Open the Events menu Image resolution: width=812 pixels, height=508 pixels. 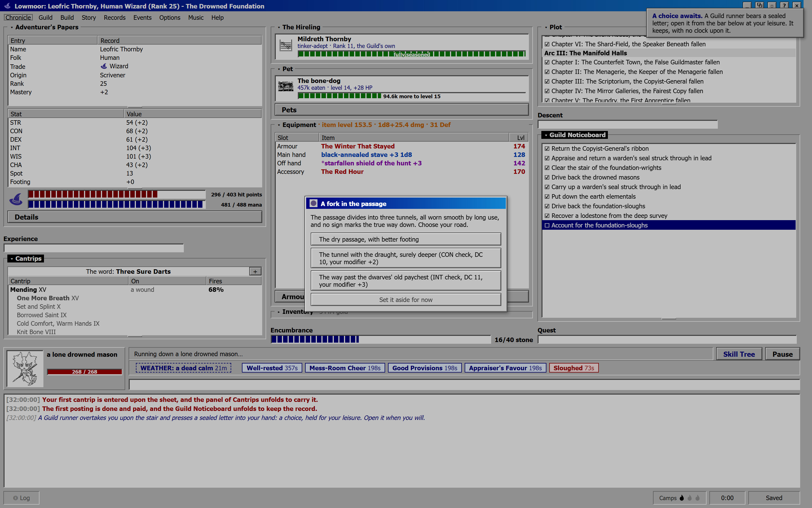142,17
